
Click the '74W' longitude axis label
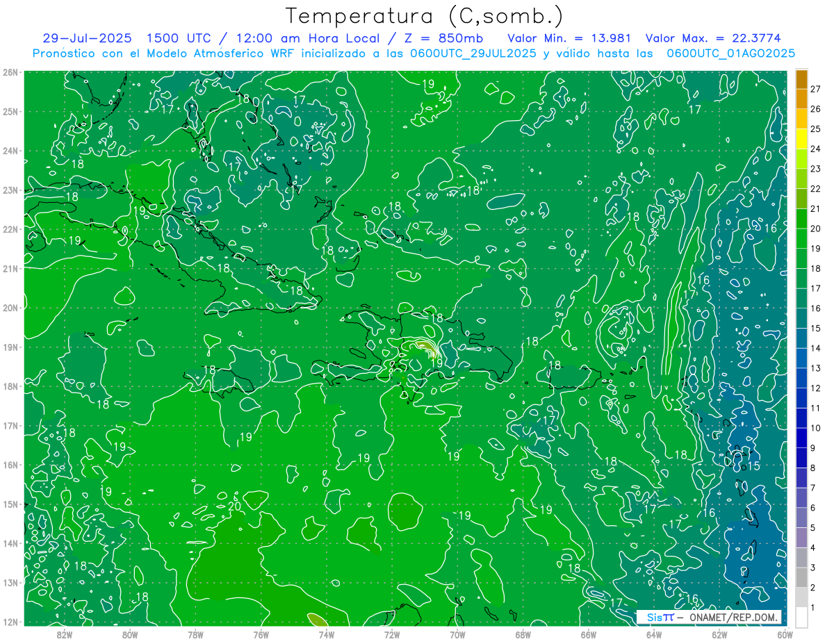[x=326, y=634]
